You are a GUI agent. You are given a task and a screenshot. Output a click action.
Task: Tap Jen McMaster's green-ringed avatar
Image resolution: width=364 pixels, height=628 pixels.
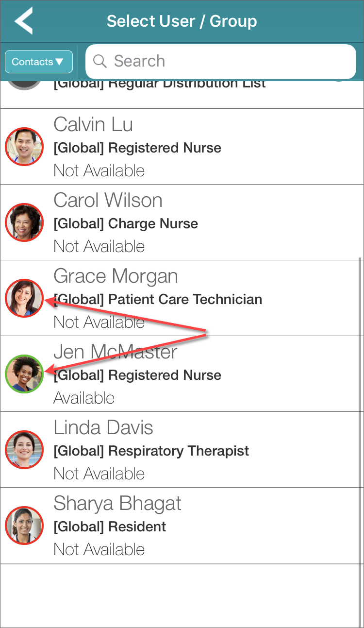click(x=24, y=374)
